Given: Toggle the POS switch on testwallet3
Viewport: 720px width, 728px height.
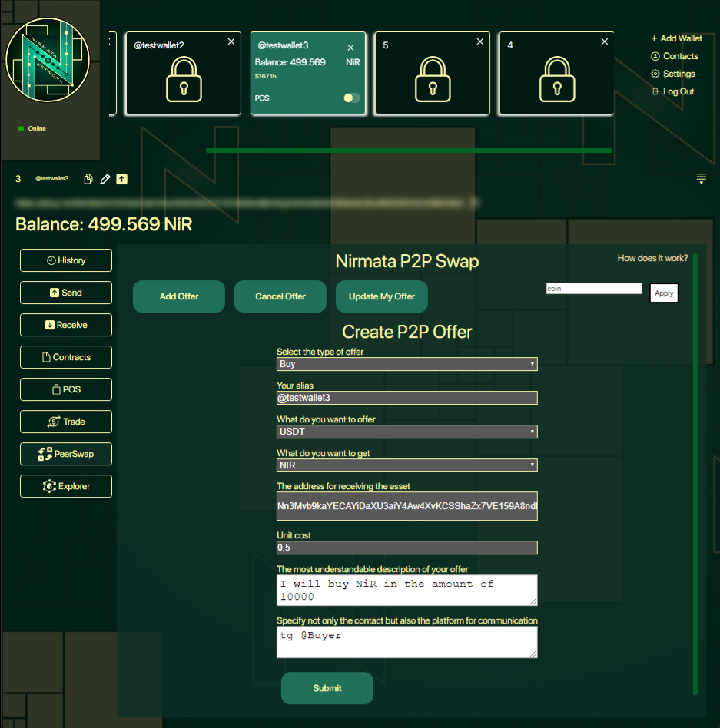Looking at the screenshot, I should (x=351, y=98).
